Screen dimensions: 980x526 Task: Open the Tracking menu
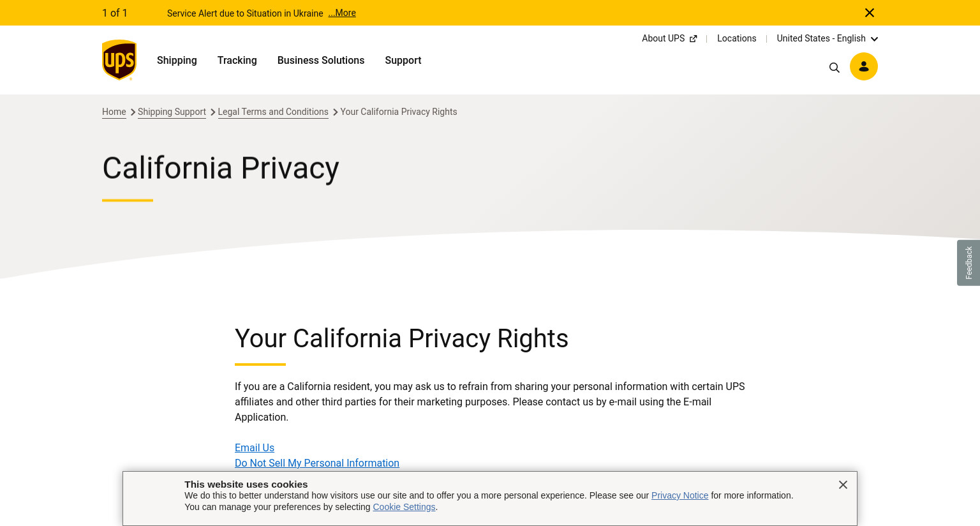(237, 60)
